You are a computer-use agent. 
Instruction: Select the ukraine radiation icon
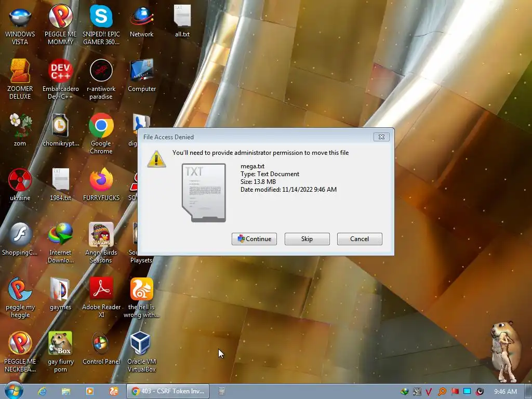pyautogui.click(x=20, y=185)
